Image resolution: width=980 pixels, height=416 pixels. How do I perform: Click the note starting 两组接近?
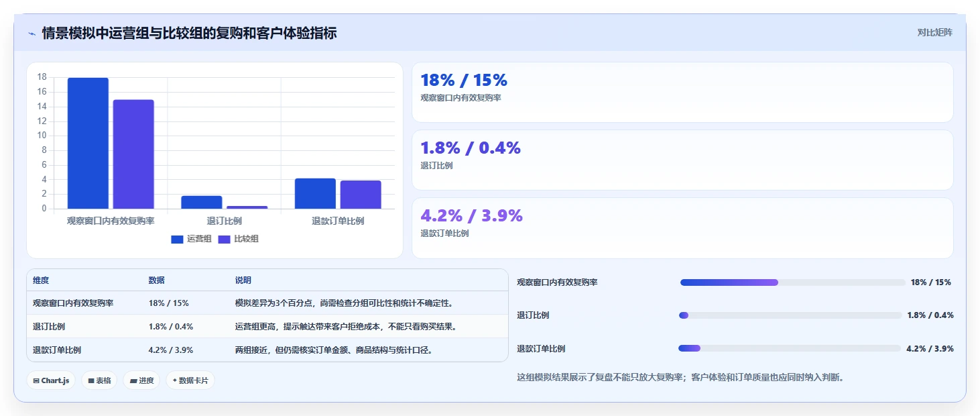point(334,350)
